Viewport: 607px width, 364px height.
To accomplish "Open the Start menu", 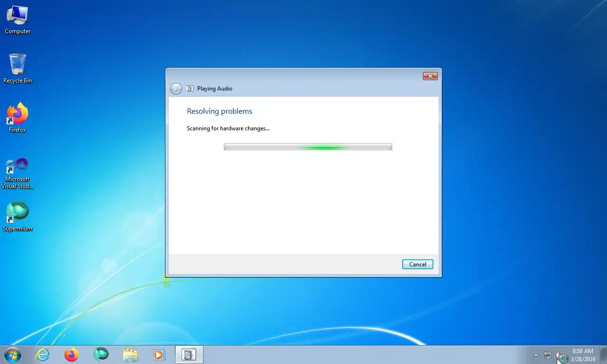I will [12, 355].
